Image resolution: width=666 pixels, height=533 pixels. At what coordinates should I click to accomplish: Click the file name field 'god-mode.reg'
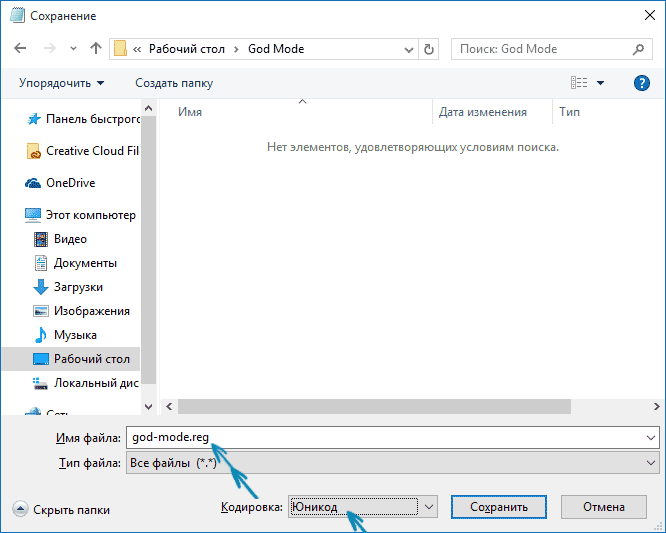(392, 437)
